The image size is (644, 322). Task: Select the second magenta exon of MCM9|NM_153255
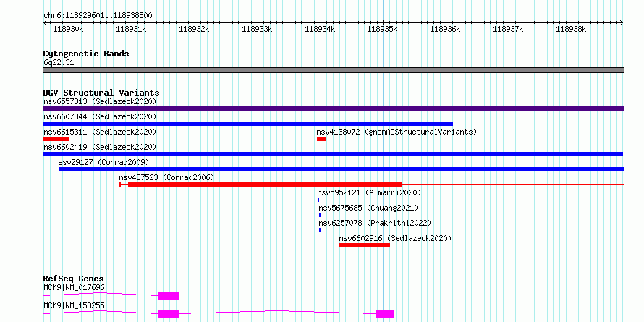point(385,314)
